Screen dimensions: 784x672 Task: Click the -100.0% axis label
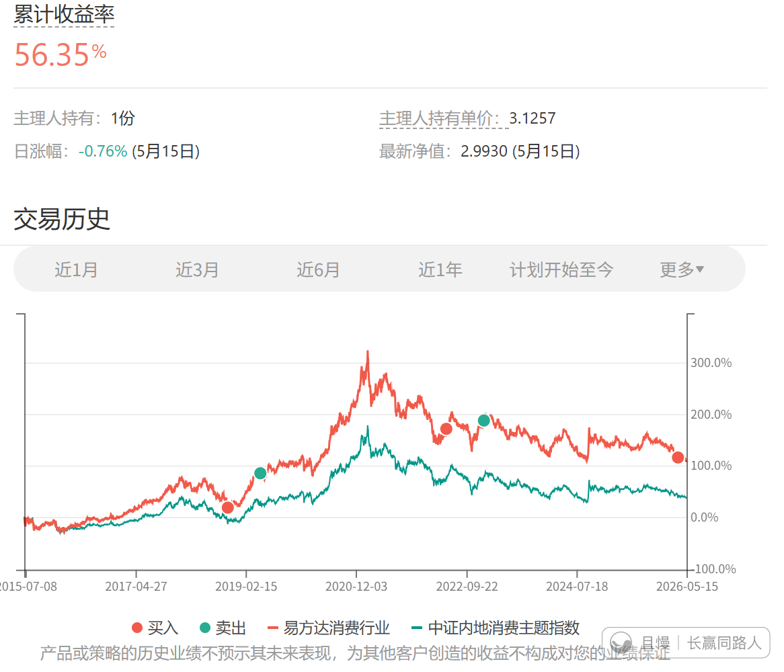point(715,569)
